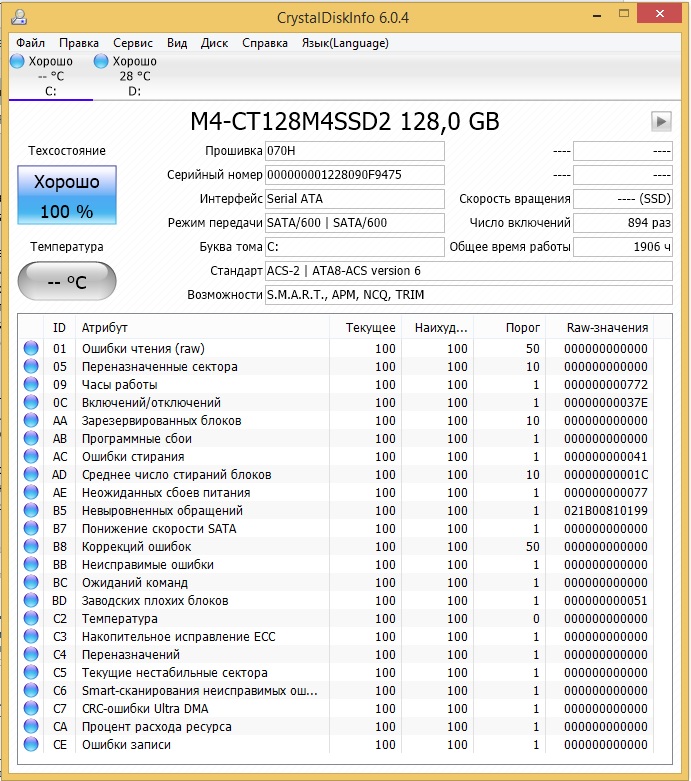Viewport: 691px width, 781px height.
Task: Click status icon for attribute AB
Action: coord(31,438)
